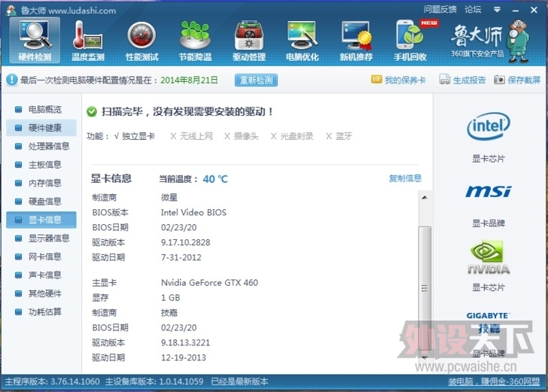Select 处理器信息 in the sidebar

pos(41,146)
